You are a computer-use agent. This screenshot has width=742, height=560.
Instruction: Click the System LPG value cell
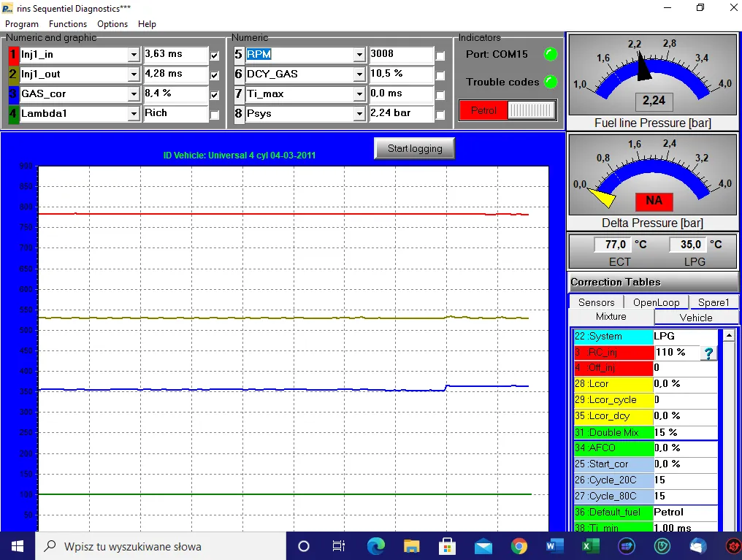pos(685,337)
